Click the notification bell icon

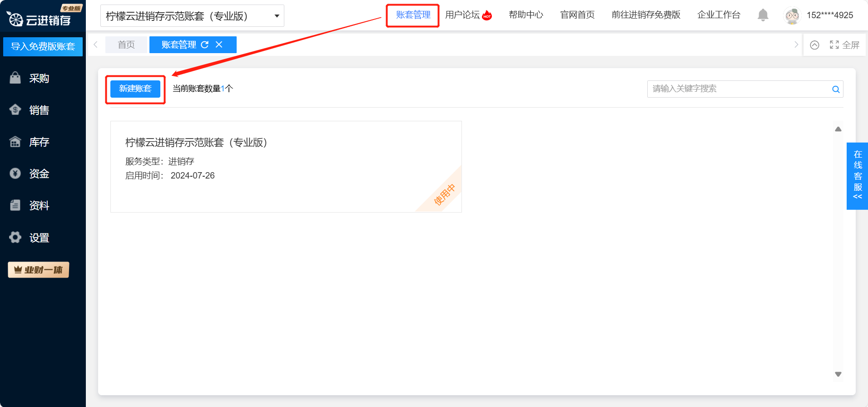pos(763,15)
